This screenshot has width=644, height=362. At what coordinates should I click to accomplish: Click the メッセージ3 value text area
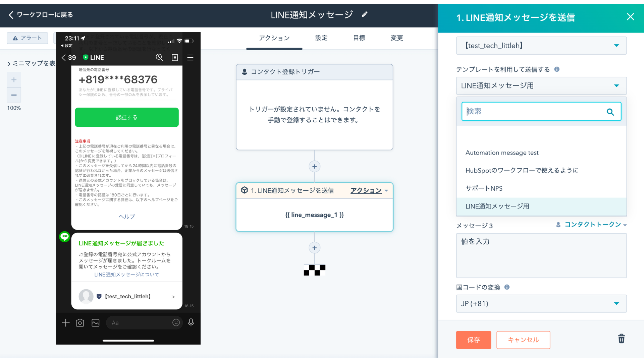pyautogui.click(x=541, y=255)
